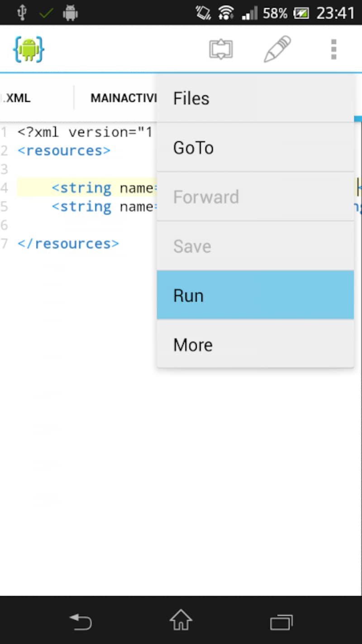Open the overflow menu icon
Screen dimensions: 362x644
(333, 49)
